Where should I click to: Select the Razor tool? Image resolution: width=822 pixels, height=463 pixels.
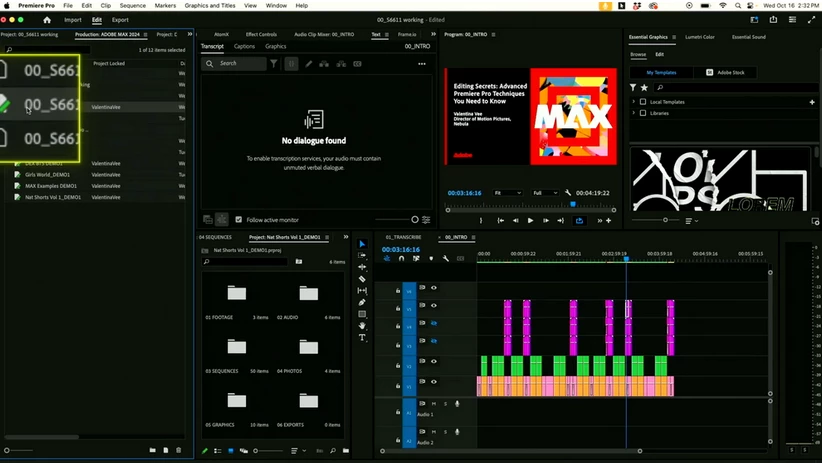click(x=362, y=279)
